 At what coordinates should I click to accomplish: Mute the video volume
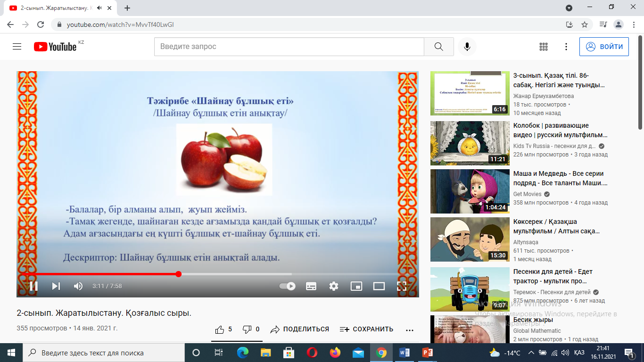tap(78, 286)
